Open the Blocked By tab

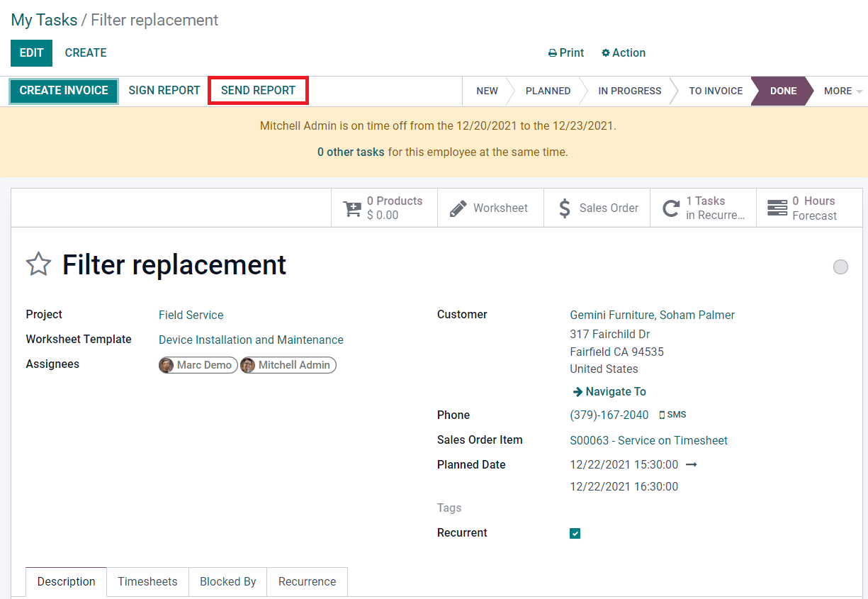227,582
